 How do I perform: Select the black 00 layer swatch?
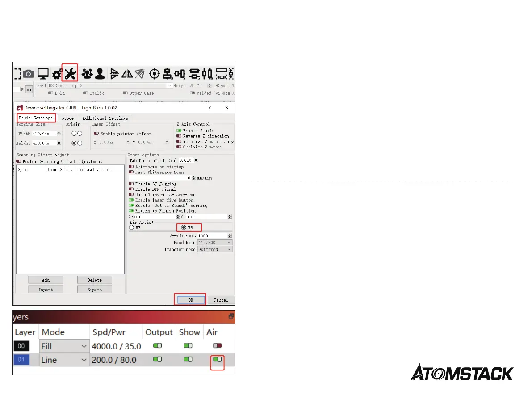[x=21, y=346]
